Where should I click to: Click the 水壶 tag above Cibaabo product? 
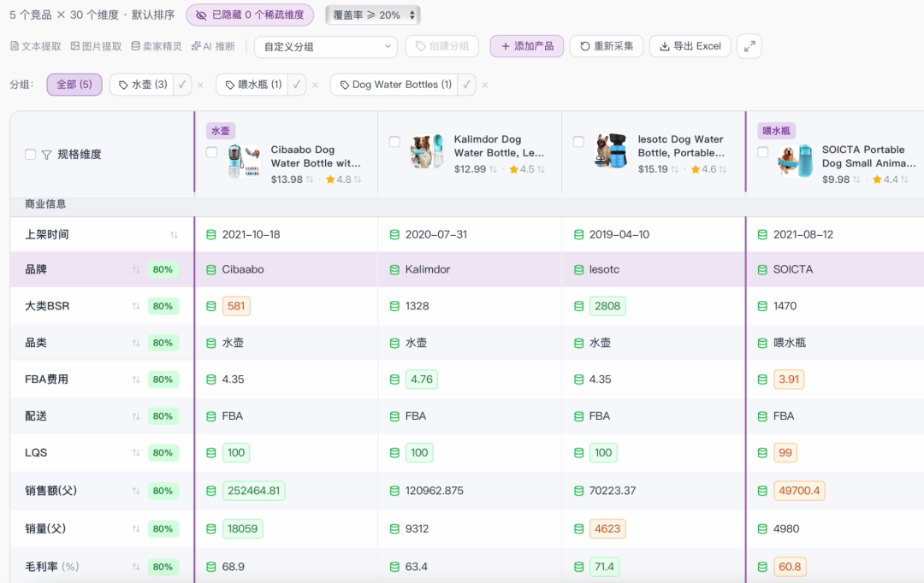point(221,131)
